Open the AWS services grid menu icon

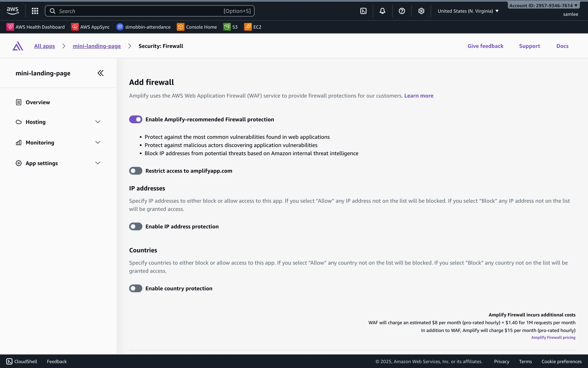[x=35, y=11]
